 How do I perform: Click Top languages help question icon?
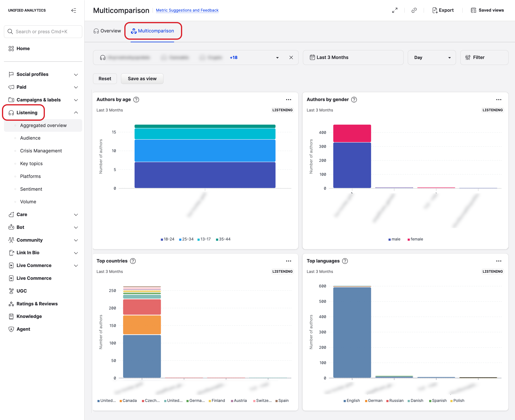tap(345, 261)
